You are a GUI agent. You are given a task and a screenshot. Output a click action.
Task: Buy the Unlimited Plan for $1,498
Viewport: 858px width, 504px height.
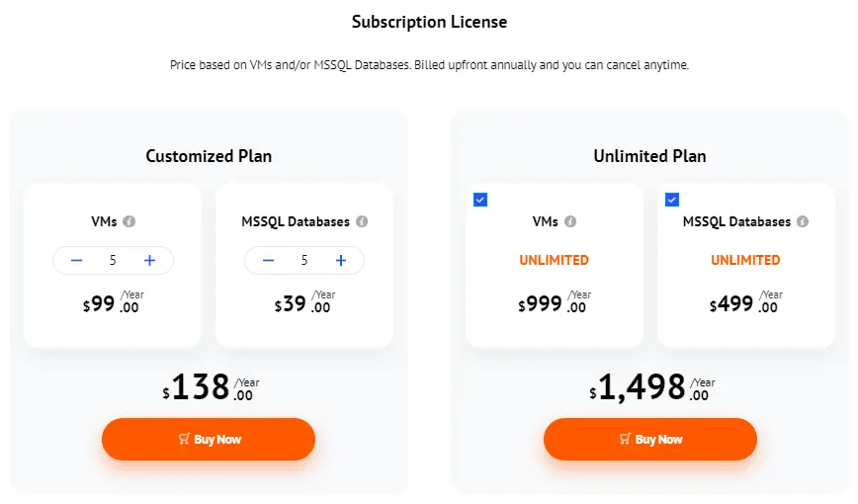pos(650,439)
